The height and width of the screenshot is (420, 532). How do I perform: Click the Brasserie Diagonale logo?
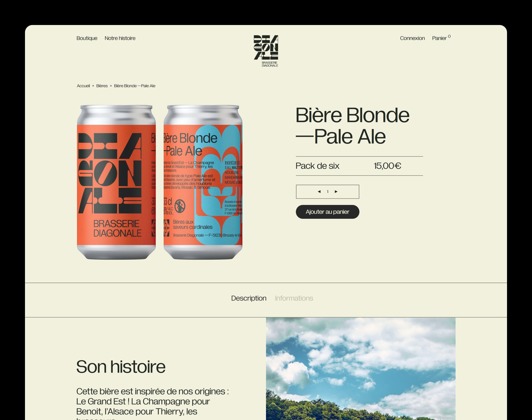tap(266, 51)
